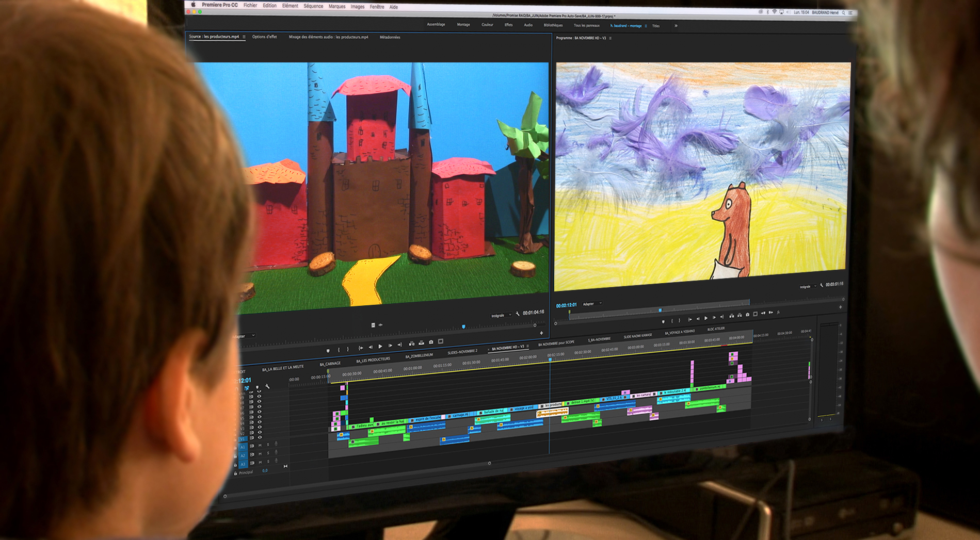Click the Insert edit icon in Source monitor

coord(411,343)
